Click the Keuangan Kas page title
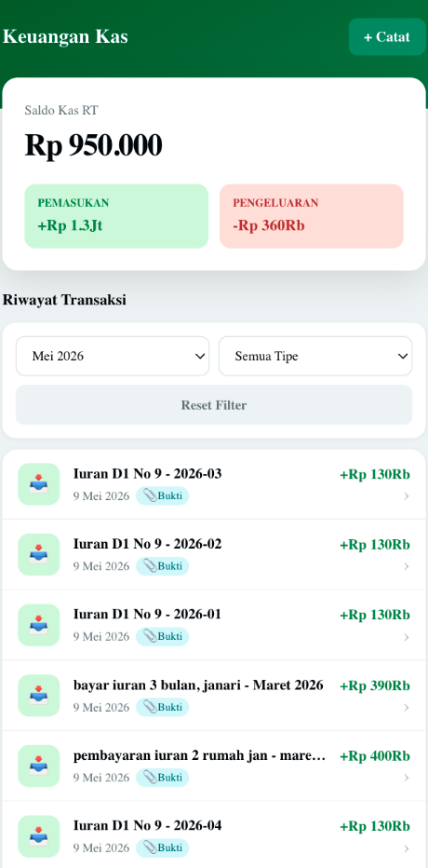This screenshot has height=868, width=428. tap(65, 36)
